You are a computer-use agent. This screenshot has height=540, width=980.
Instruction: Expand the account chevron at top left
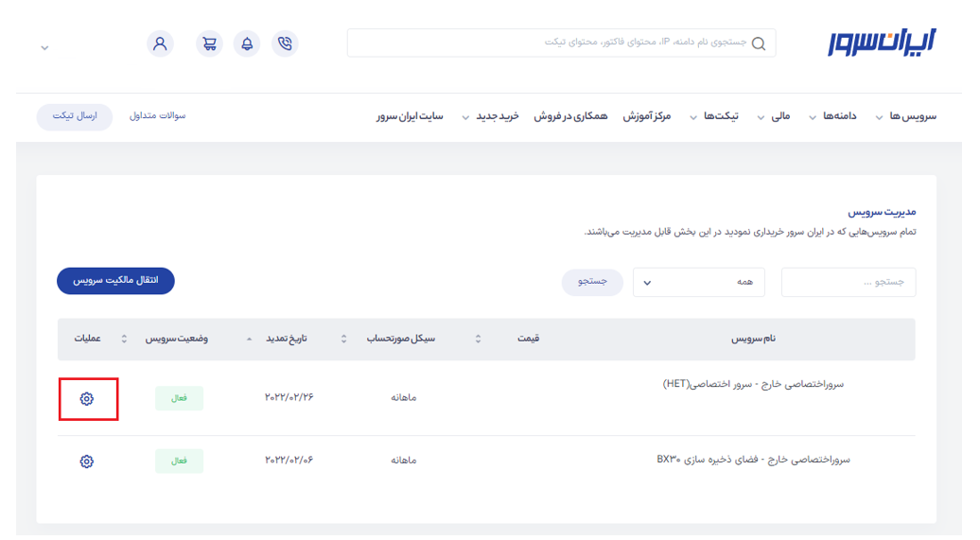(x=44, y=47)
